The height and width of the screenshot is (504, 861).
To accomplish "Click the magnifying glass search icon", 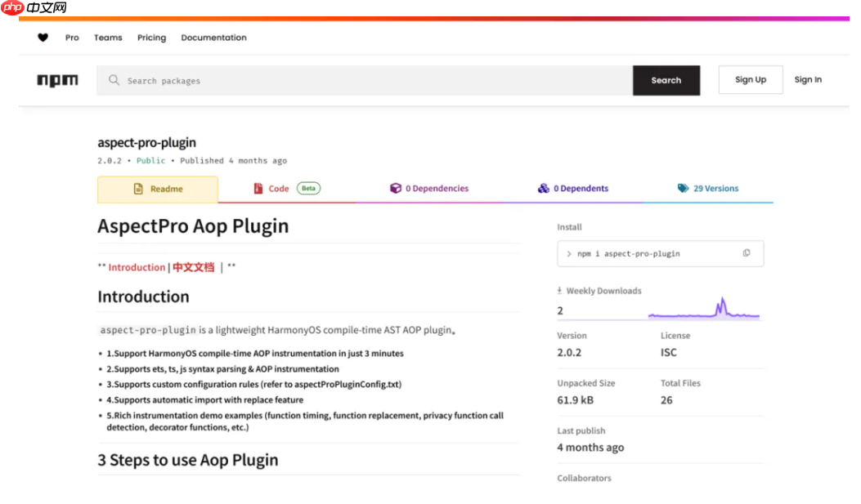I will click(114, 80).
